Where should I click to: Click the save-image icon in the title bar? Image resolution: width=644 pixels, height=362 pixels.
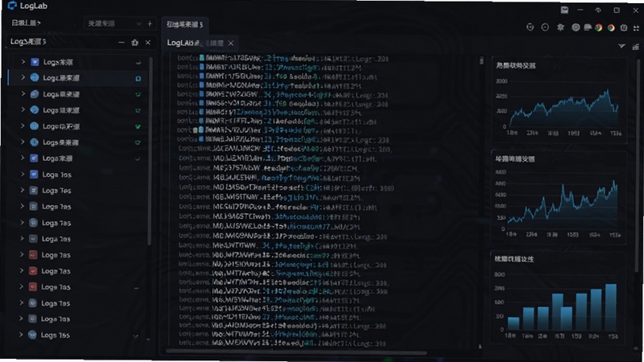[x=565, y=10]
